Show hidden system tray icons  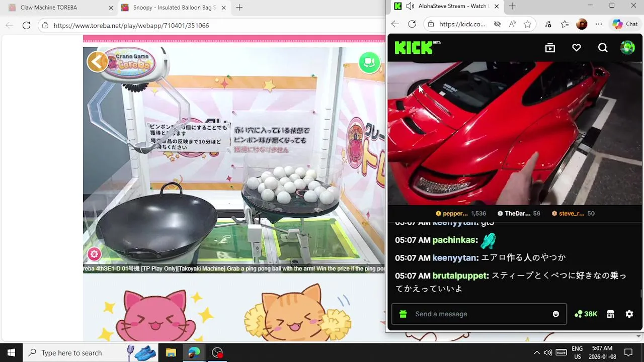click(537, 352)
